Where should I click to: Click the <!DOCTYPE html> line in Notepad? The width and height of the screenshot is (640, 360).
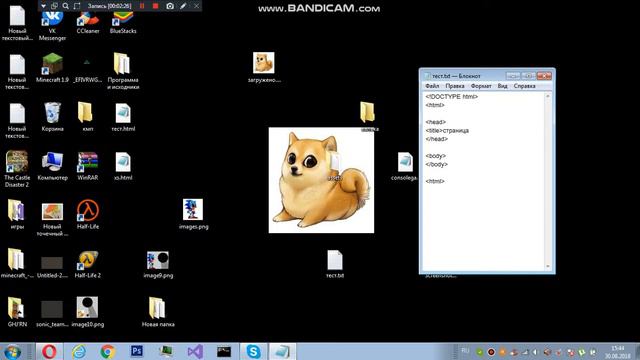(x=451, y=97)
